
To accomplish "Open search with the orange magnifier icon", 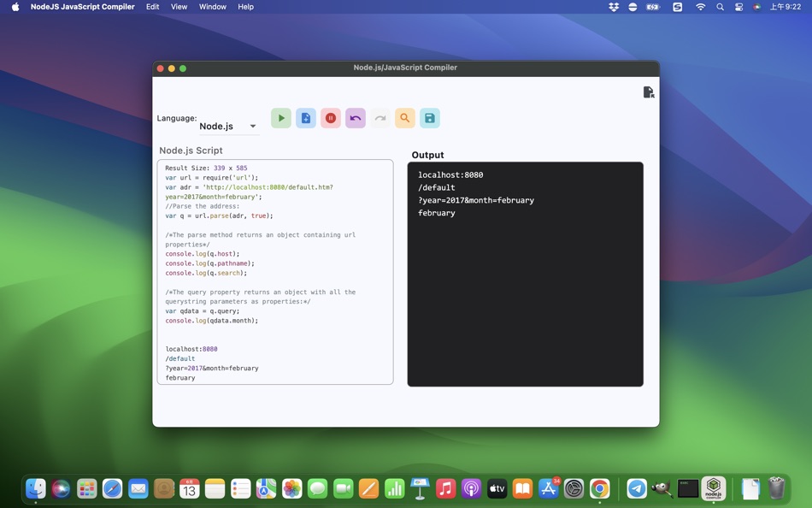I will 405,118.
